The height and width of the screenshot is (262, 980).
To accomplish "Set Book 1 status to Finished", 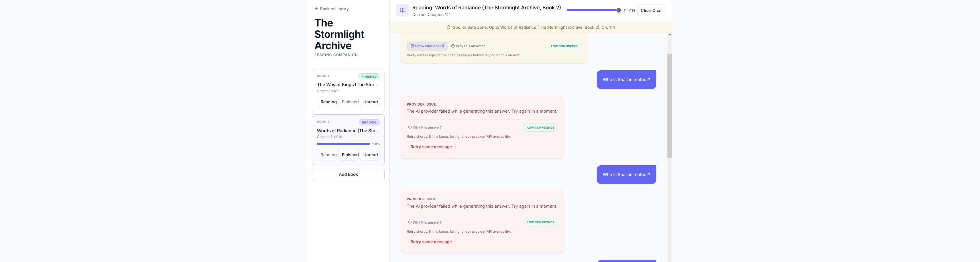I will pyautogui.click(x=349, y=102).
